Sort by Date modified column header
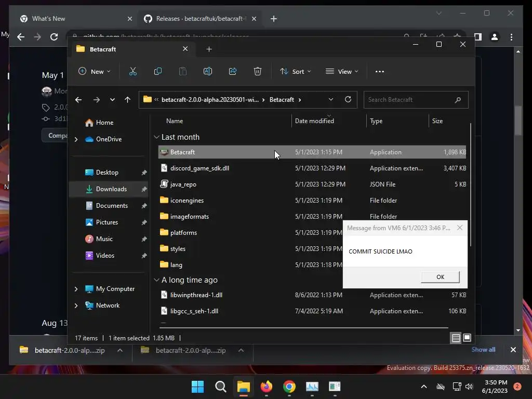The width and height of the screenshot is (532, 399). 314,121
